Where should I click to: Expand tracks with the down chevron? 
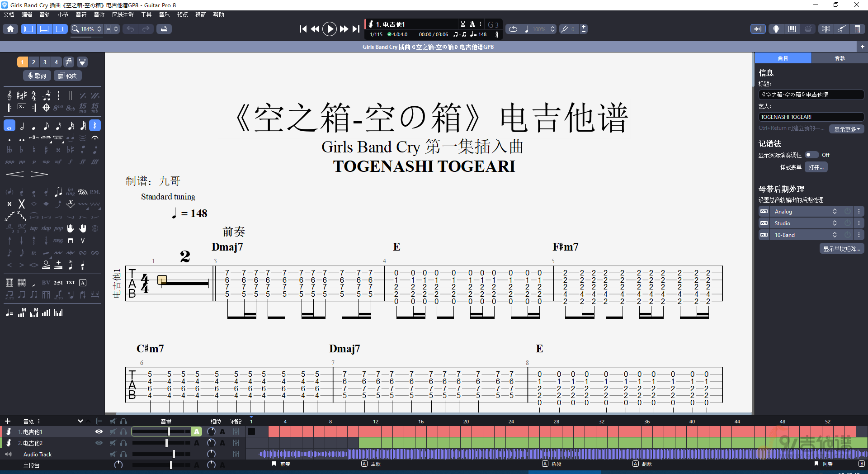point(80,421)
